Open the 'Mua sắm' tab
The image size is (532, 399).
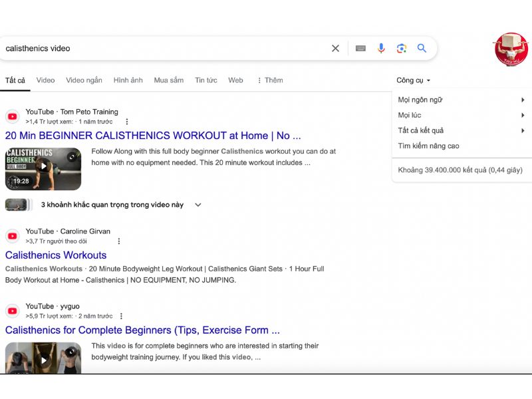(169, 80)
